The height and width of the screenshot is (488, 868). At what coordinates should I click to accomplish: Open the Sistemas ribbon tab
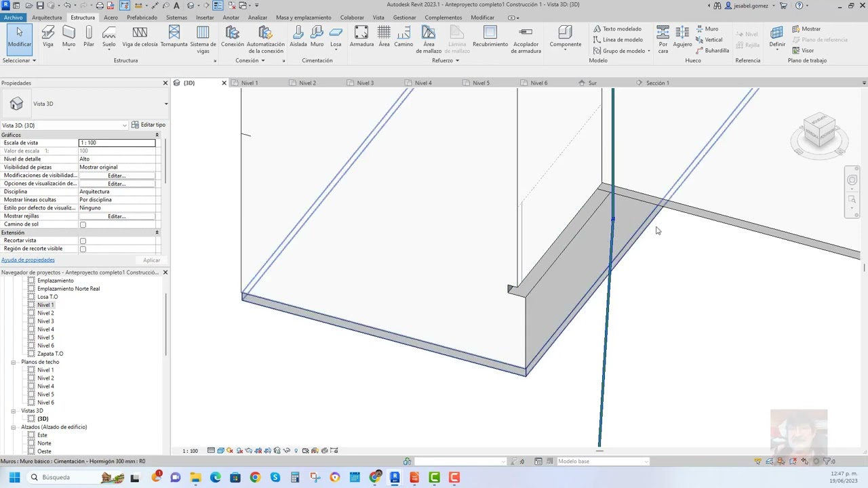[176, 18]
